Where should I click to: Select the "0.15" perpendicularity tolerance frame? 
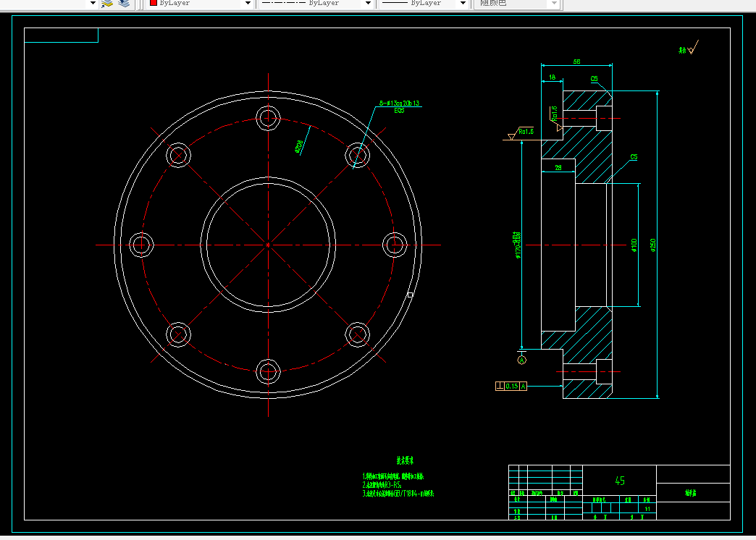coord(511,387)
